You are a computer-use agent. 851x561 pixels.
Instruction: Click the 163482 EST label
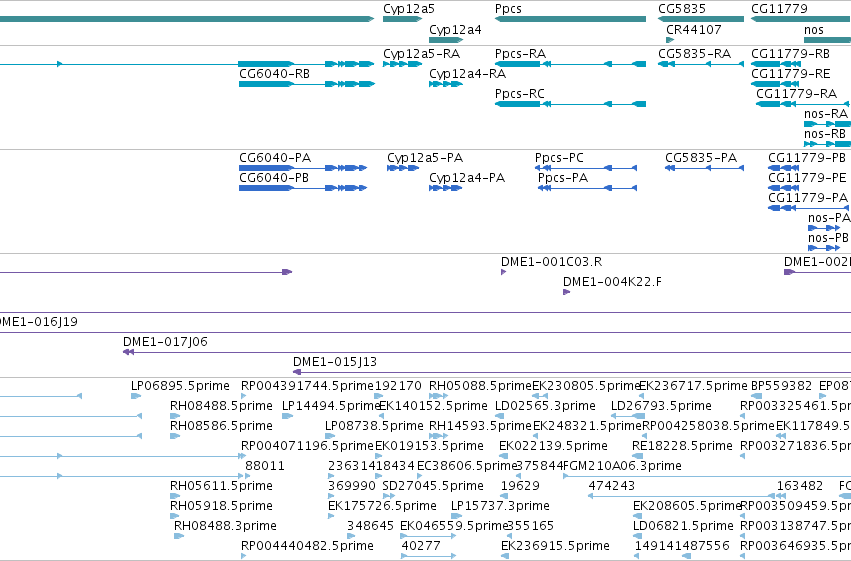coord(799,486)
